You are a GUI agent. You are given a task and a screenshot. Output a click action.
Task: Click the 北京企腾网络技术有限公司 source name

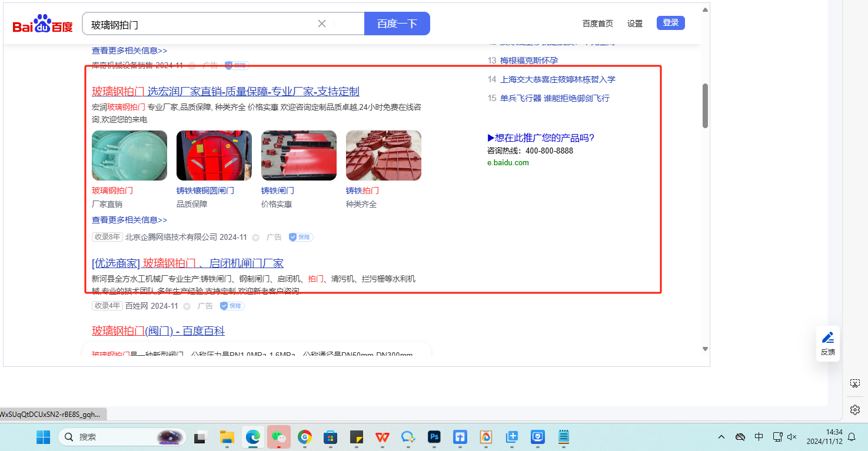[x=171, y=237]
